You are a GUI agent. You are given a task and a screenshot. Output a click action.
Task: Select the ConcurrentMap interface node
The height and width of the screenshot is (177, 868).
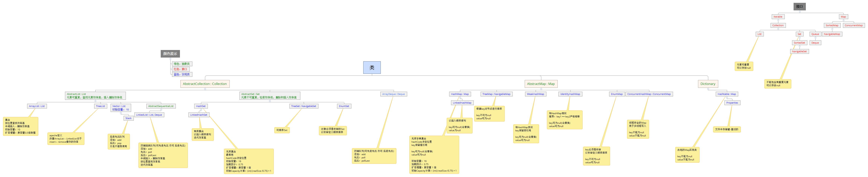click(x=854, y=25)
